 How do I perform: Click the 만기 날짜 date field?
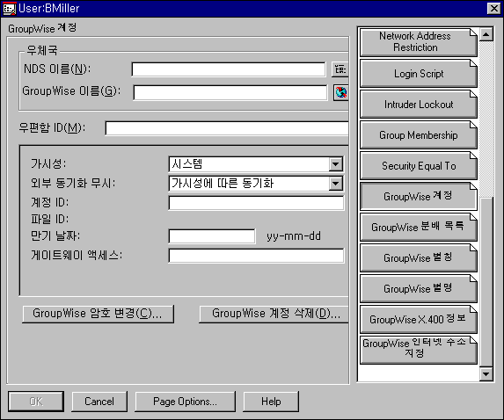click(212, 236)
